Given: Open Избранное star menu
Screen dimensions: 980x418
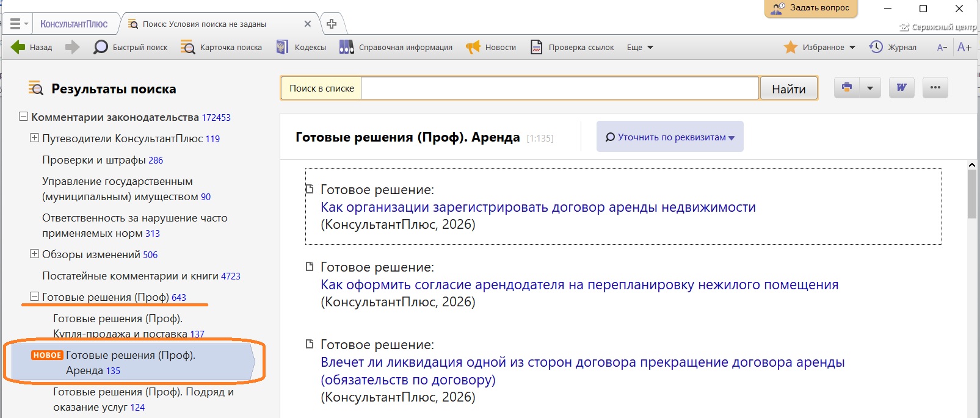Looking at the screenshot, I should (819, 47).
